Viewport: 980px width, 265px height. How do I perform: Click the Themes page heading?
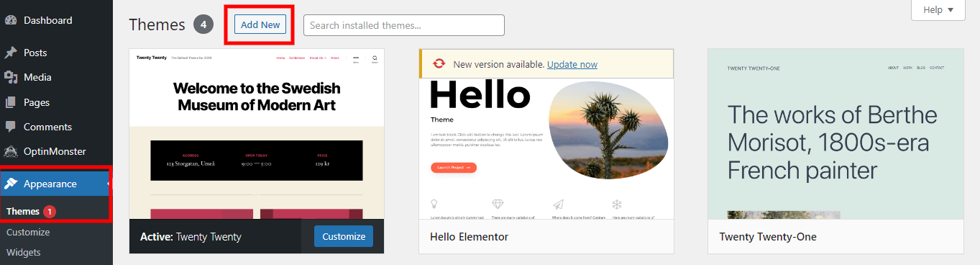coord(157,24)
